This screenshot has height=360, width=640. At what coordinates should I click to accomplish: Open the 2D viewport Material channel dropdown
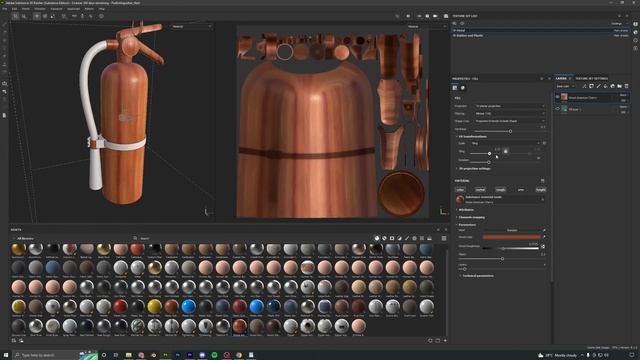point(427,27)
